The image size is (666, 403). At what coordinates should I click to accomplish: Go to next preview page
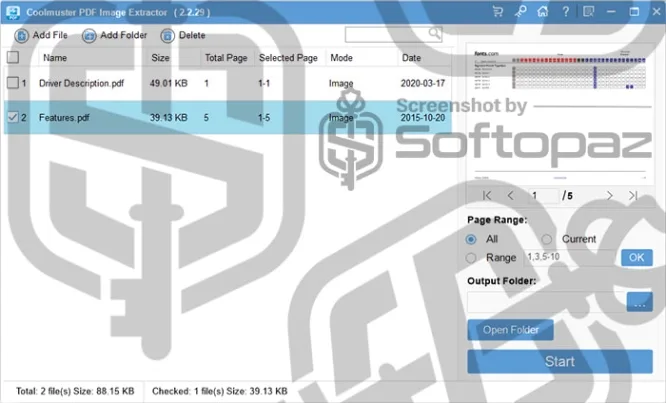610,195
